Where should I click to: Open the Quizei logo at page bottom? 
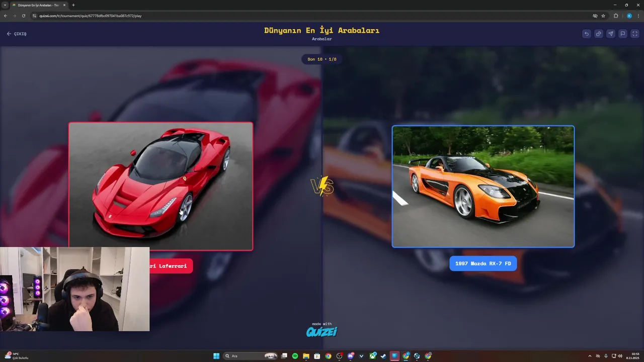click(x=322, y=331)
